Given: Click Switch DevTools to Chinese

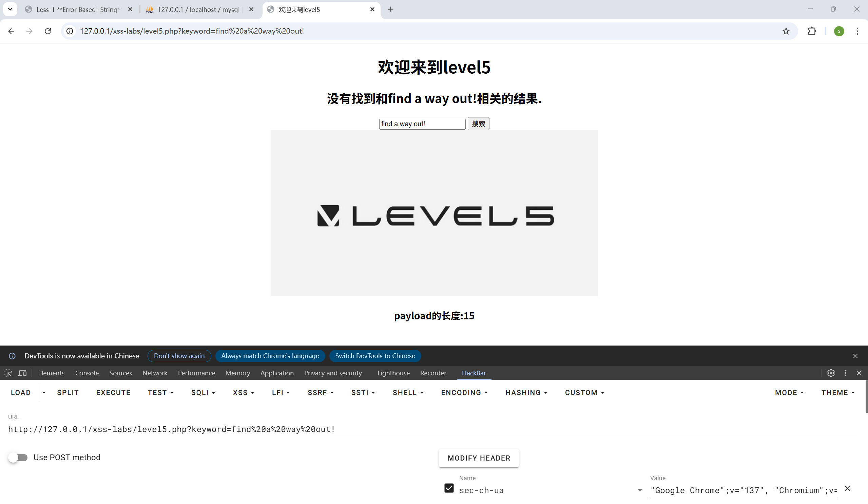Looking at the screenshot, I should (375, 356).
